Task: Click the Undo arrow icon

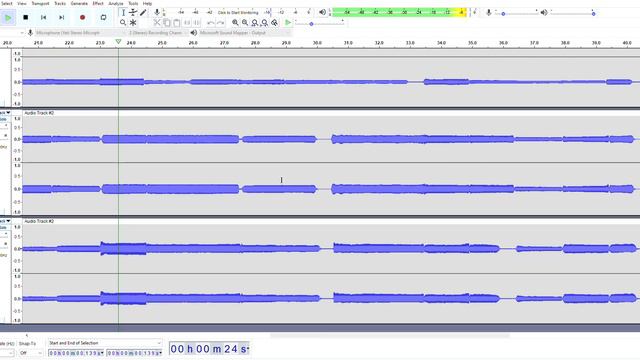Action: point(211,22)
